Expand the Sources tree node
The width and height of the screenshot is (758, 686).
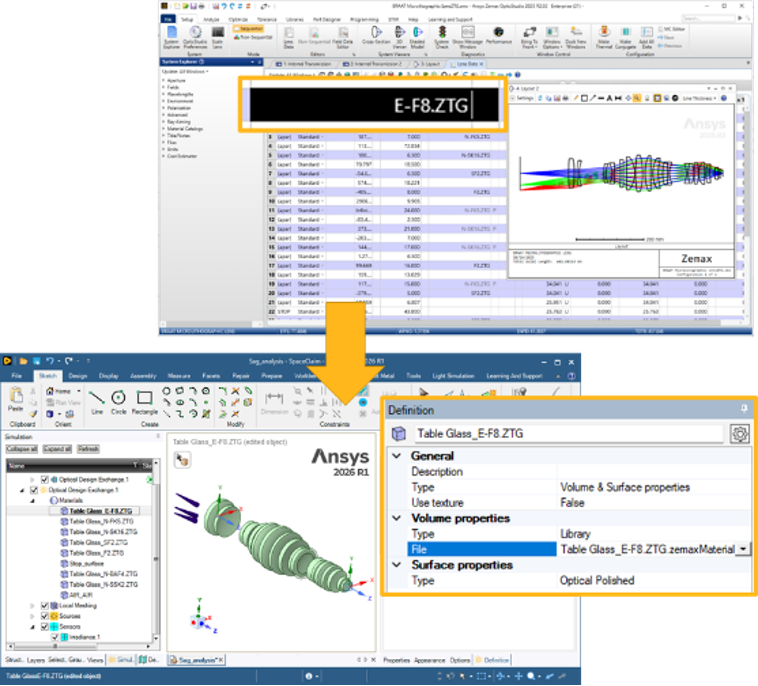(32, 616)
